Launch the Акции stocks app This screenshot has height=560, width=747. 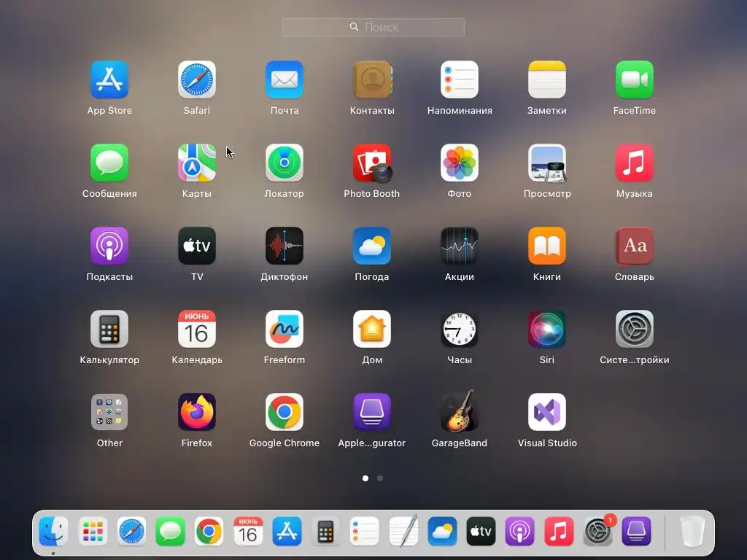pos(460,246)
